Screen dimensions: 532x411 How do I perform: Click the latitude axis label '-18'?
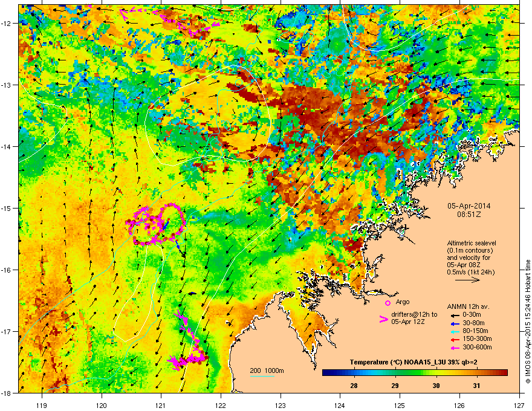pyautogui.click(x=7, y=393)
